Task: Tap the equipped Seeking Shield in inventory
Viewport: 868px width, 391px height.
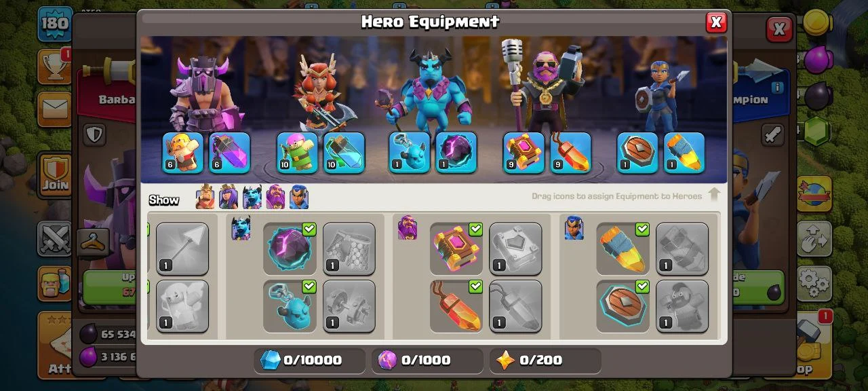Action: pos(623,306)
